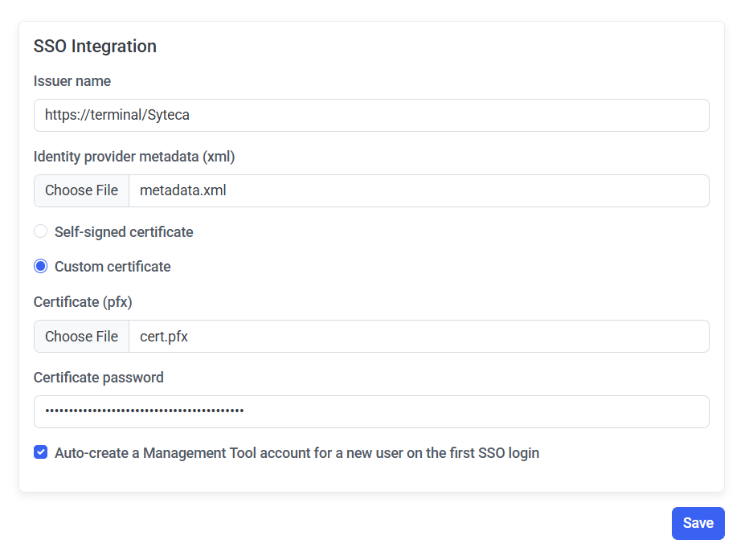The width and height of the screenshot is (749, 560).
Task: Click the cert.pfx file name box
Action: [418, 336]
